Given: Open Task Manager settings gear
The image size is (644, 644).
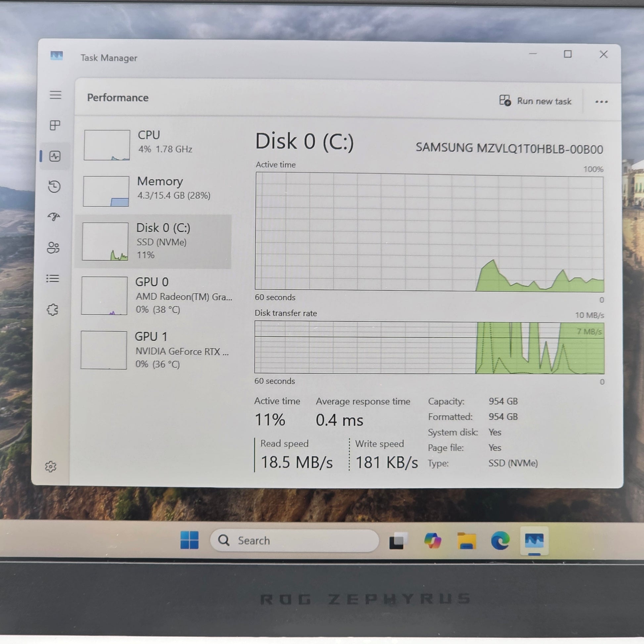Looking at the screenshot, I should pos(51,466).
